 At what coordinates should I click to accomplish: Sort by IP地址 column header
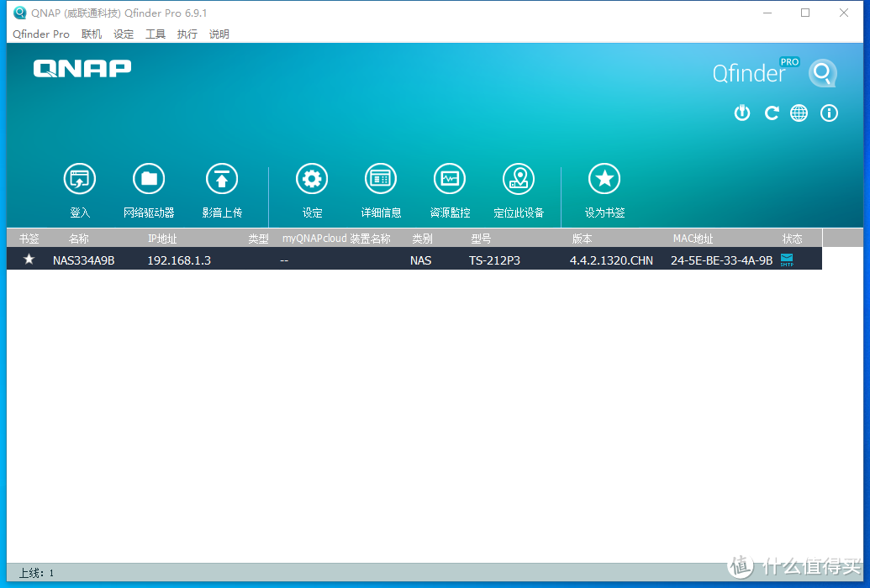162,239
